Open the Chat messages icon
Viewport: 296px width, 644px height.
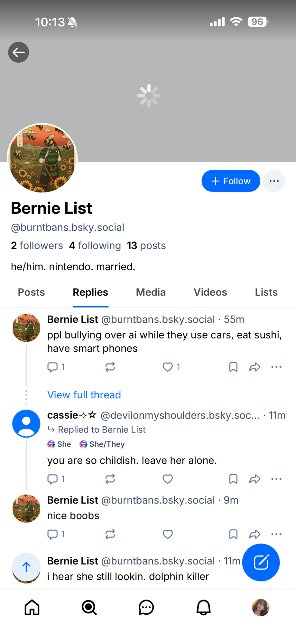coord(146,608)
